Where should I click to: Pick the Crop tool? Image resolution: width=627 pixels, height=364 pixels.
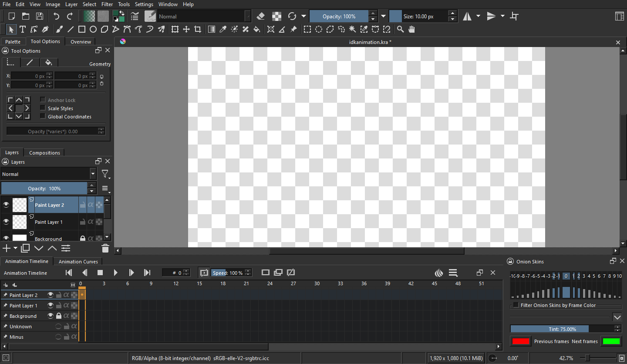pos(198,29)
